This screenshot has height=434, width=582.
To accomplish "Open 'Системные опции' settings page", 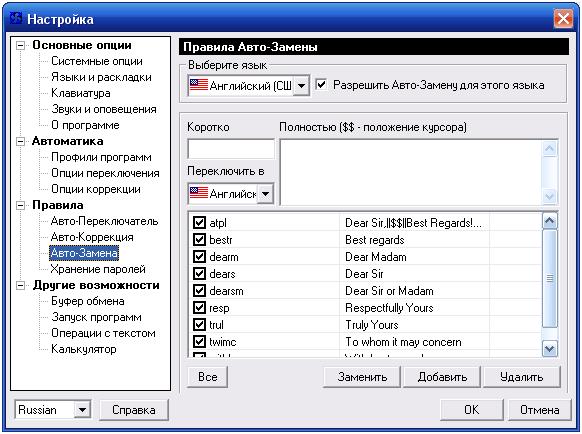I will coord(97,61).
